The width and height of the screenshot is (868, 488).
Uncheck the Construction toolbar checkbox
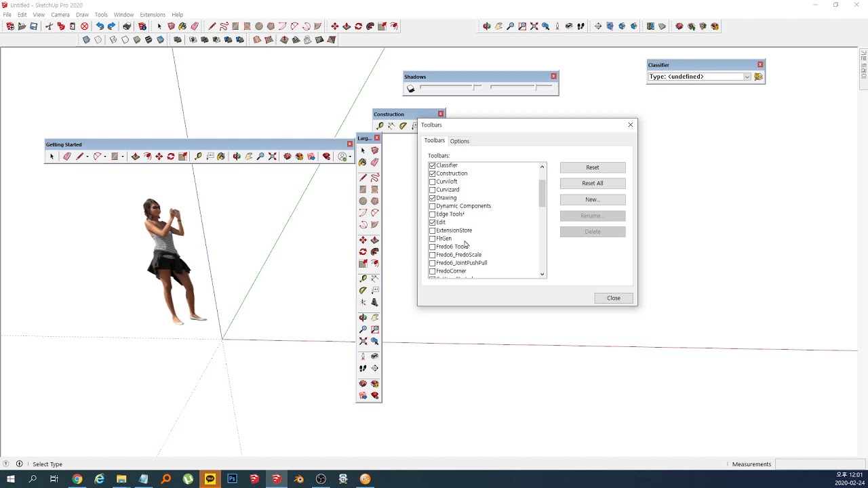(x=432, y=174)
